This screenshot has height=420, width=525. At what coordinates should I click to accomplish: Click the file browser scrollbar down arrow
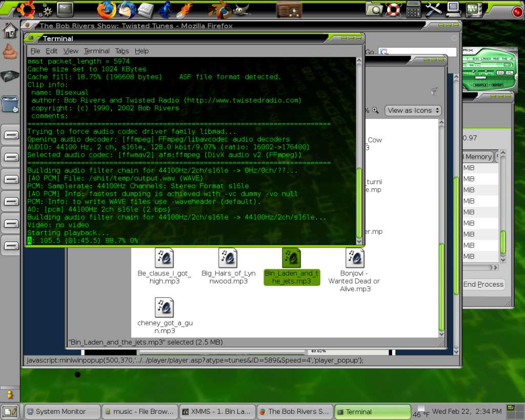(x=441, y=334)
